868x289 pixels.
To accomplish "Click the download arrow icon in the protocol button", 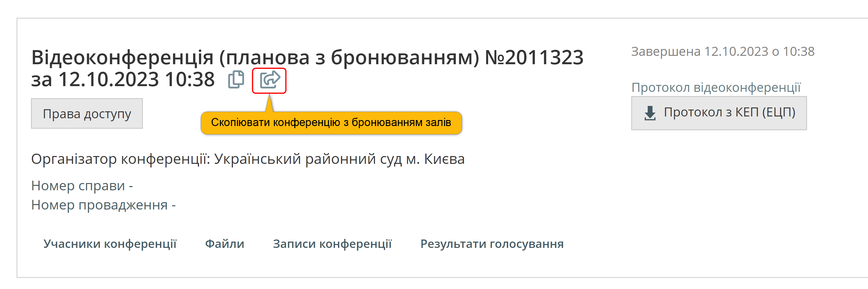I will tap(650, 113).
